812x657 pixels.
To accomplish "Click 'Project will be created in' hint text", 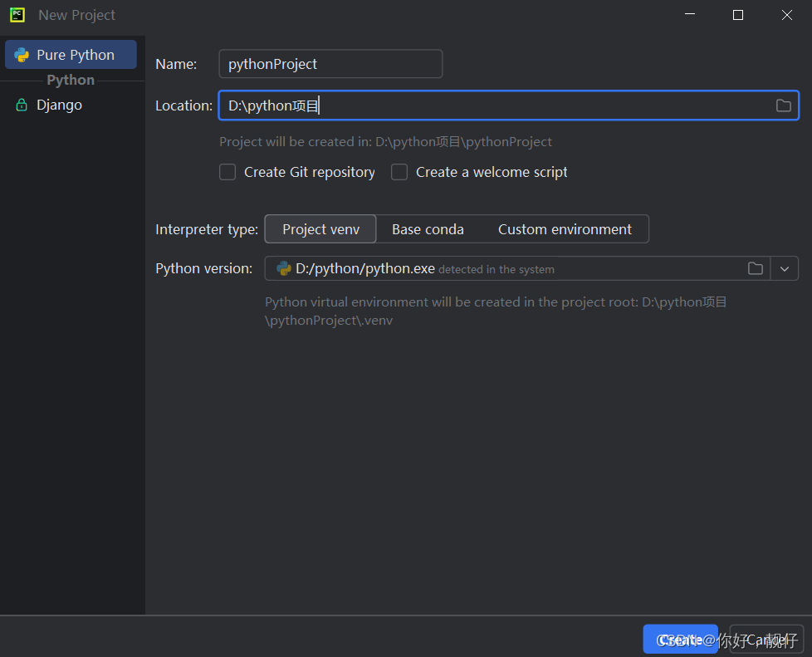I will (385, 141).
